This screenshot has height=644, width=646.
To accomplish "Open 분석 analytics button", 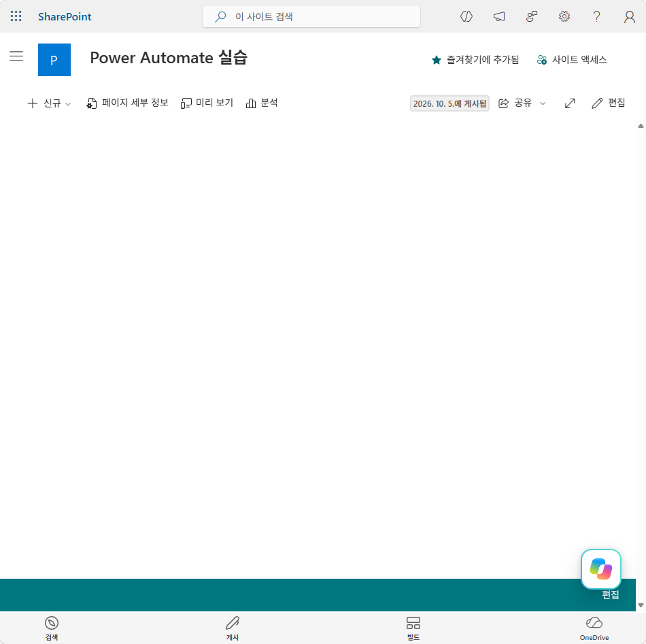I will [x=262, y=103].
